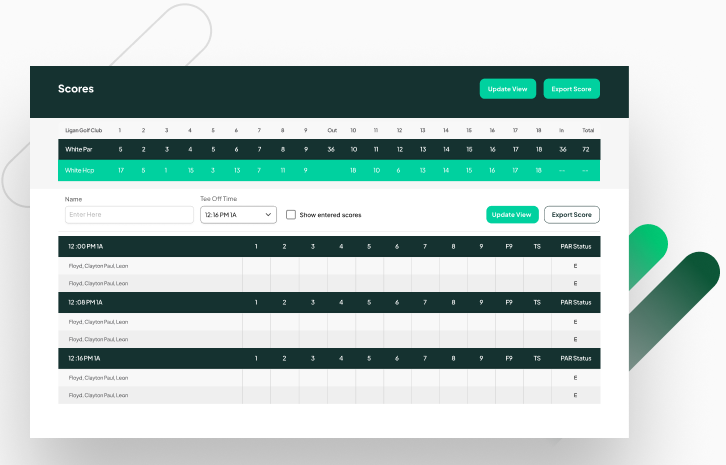Click the Total column header
726x465 pixels.
click(x=588, y=131)
